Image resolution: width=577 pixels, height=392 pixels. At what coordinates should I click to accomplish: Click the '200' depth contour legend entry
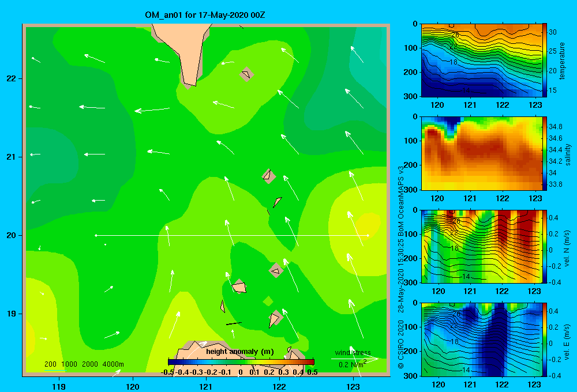(x=50, y=364)
